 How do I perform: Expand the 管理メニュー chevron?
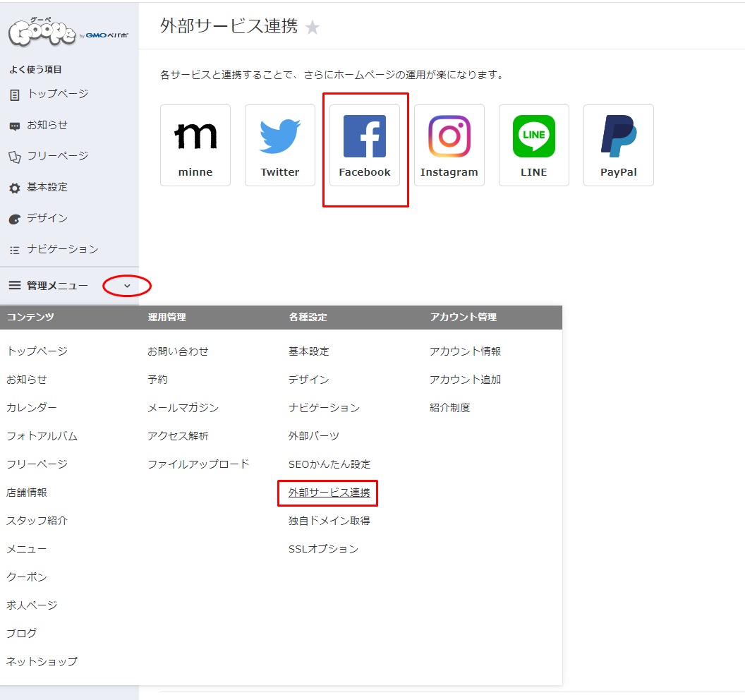click(x=127, y=286)
